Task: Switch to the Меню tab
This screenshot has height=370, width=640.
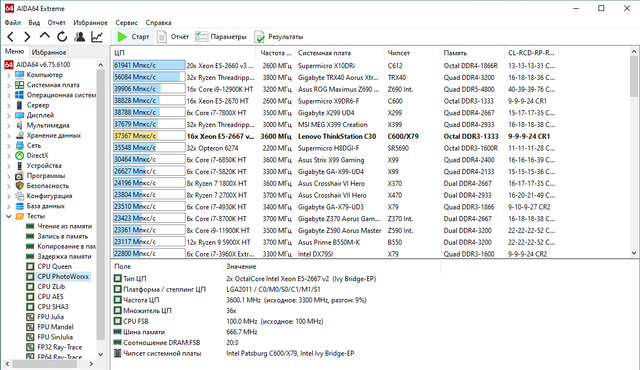Action: (15, 52)
